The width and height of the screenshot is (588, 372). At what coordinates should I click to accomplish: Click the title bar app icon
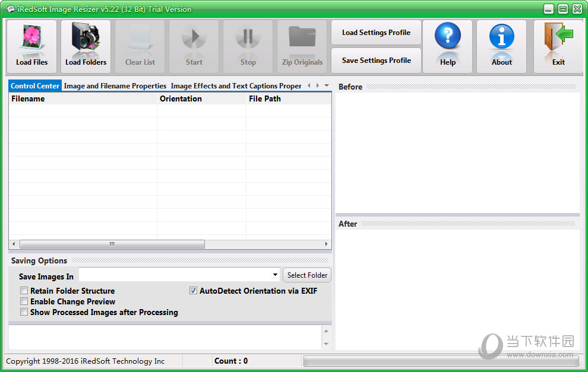tap(11, 9)
